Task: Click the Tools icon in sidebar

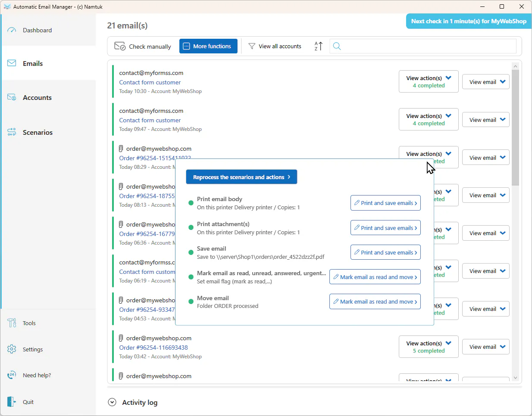Action: pyautogui.click(x=12, y=323)
